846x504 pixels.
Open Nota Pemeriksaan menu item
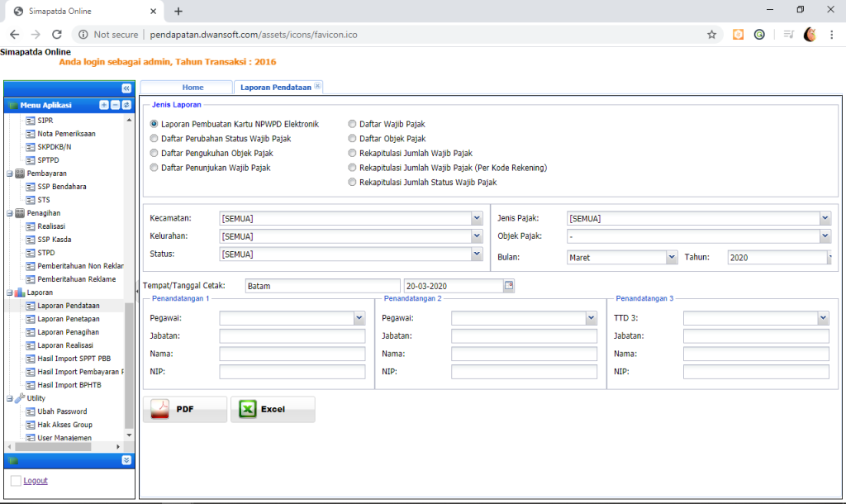[66, 134]
